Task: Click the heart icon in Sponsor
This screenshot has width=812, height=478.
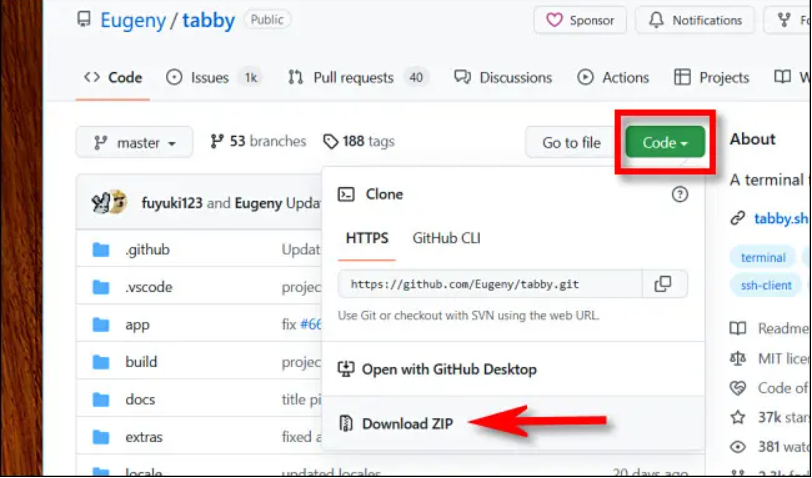Action: click(x=554, y=20)
